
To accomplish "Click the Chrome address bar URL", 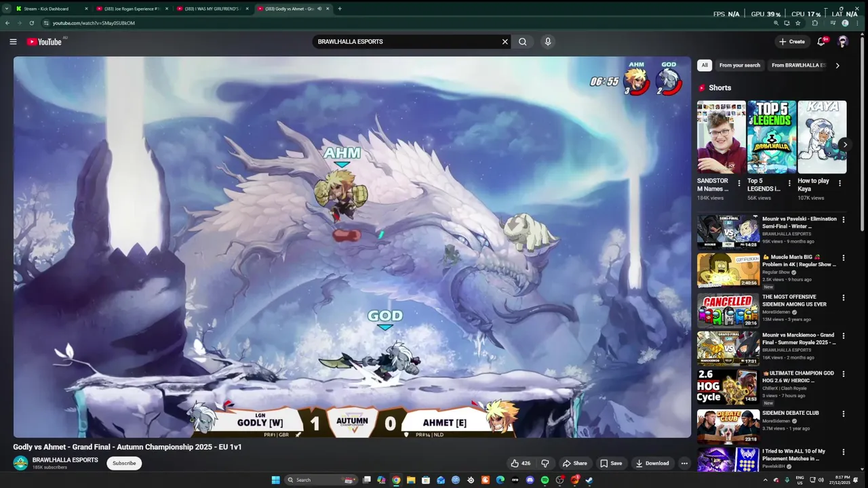I will [94, 23].
